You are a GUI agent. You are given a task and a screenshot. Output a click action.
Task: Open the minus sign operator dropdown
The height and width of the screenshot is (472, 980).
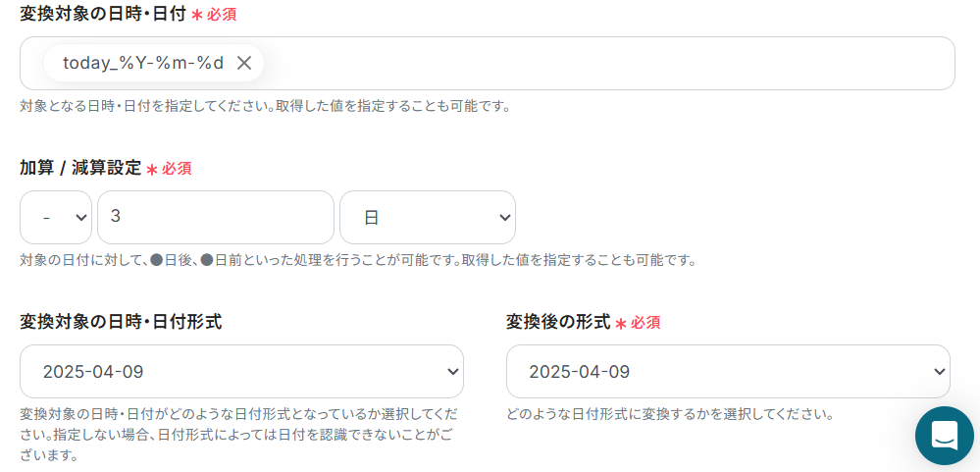tap(56, 217)
